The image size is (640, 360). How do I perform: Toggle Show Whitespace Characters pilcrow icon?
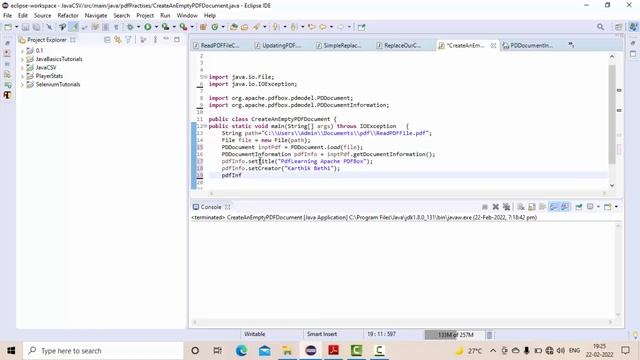click(116, 27)
